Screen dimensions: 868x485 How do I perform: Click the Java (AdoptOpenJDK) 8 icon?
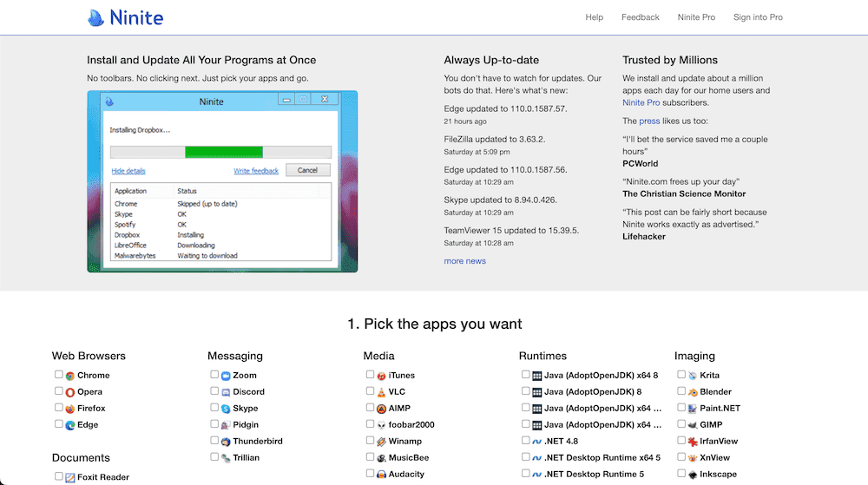coord(537,393)
